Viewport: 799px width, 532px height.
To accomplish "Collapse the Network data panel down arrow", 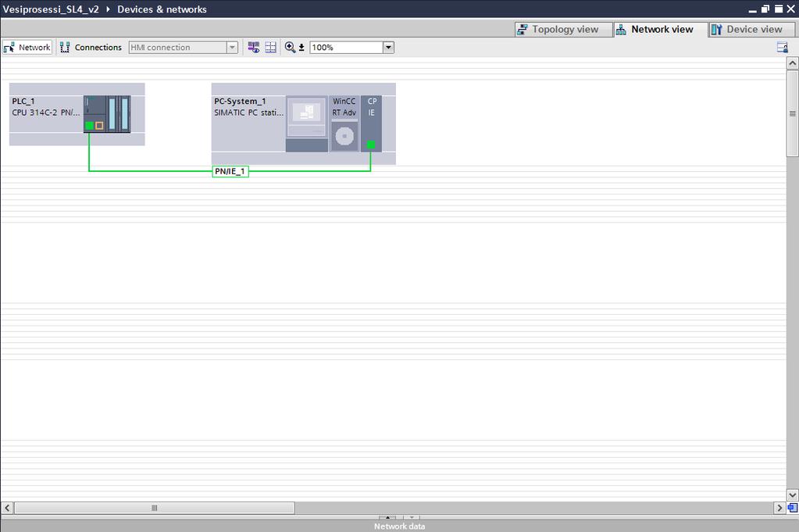I will tap(412, 518).
